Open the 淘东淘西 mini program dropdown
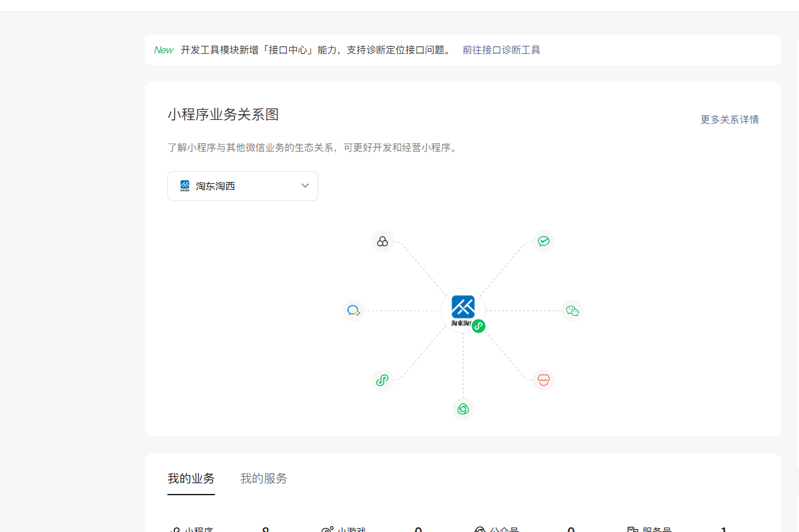The width and height of the screenshot is (799, 532). (x=243, y=186)
